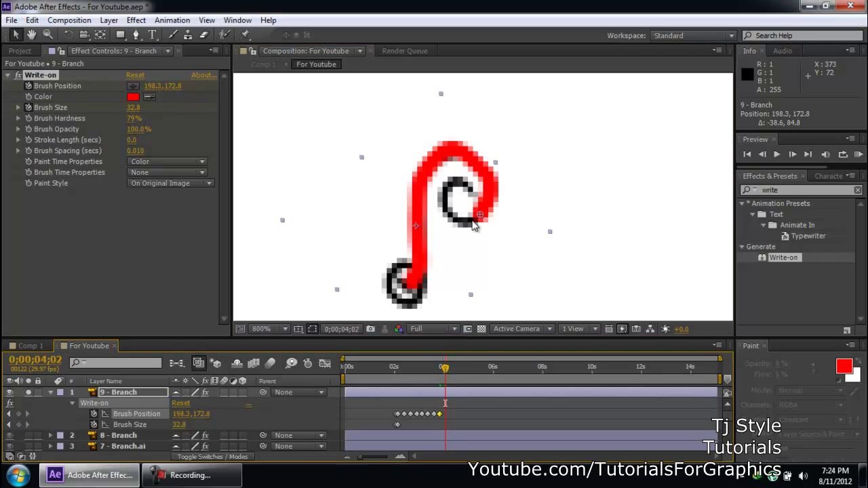868x488 pixels.
Task: Click Toggle Switches / Modes button
Action: [x=212, y=456]
